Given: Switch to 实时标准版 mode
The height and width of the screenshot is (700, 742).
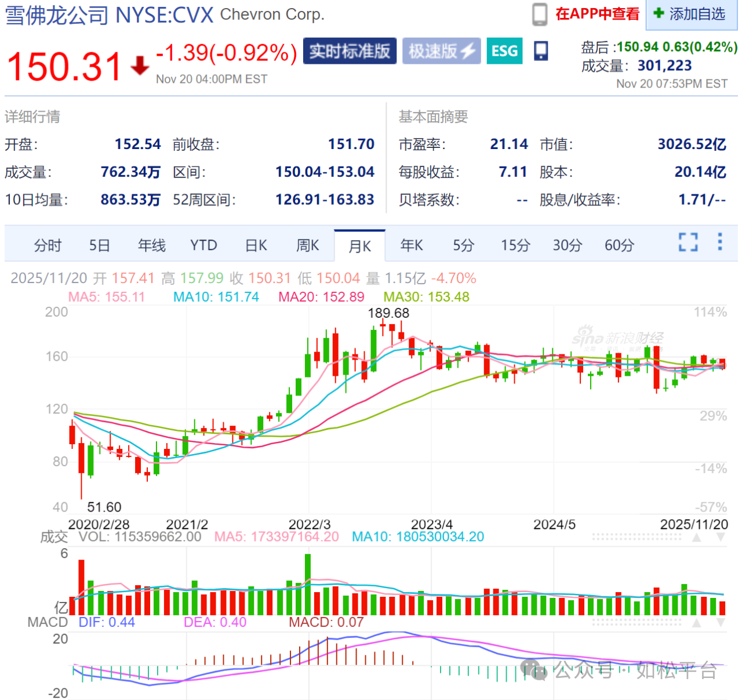Looking at the screenshot, I should coord(350,51).
